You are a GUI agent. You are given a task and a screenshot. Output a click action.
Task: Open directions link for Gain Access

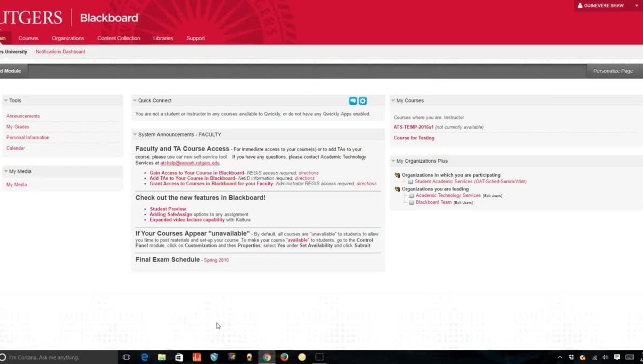point(308,173)
